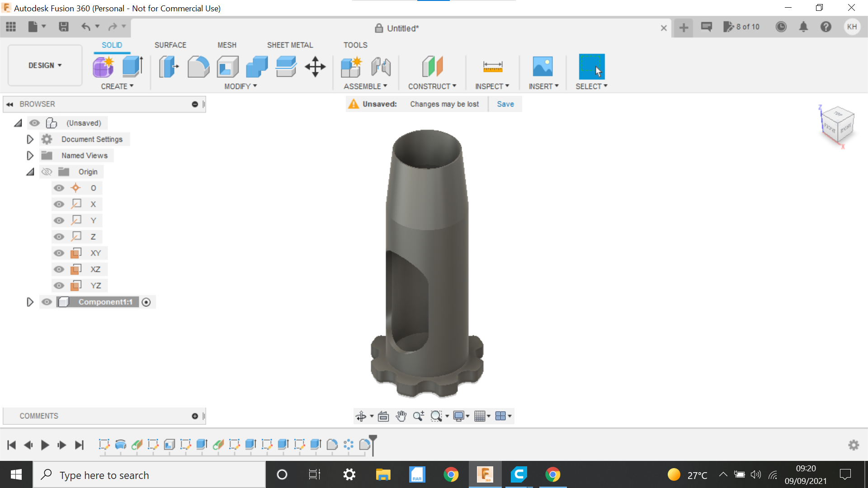The height and width of the screenshot is (488, 868).
Task: Show the hidden Origin folder
Action: (x=47, y=172)
